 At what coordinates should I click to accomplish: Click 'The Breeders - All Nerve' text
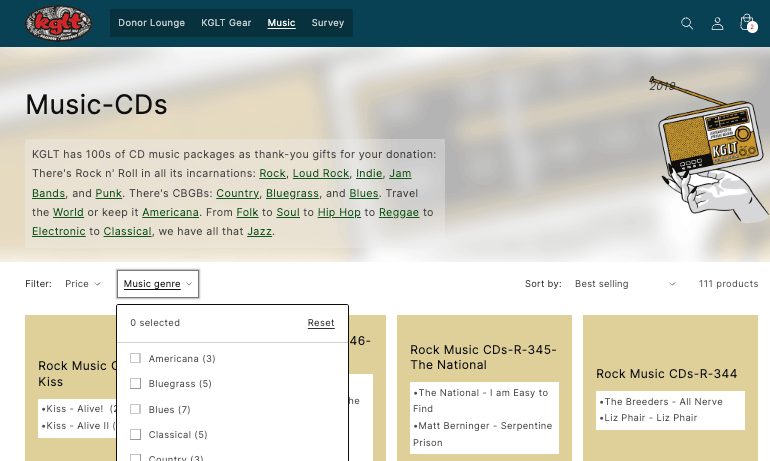tap(661, 402)
